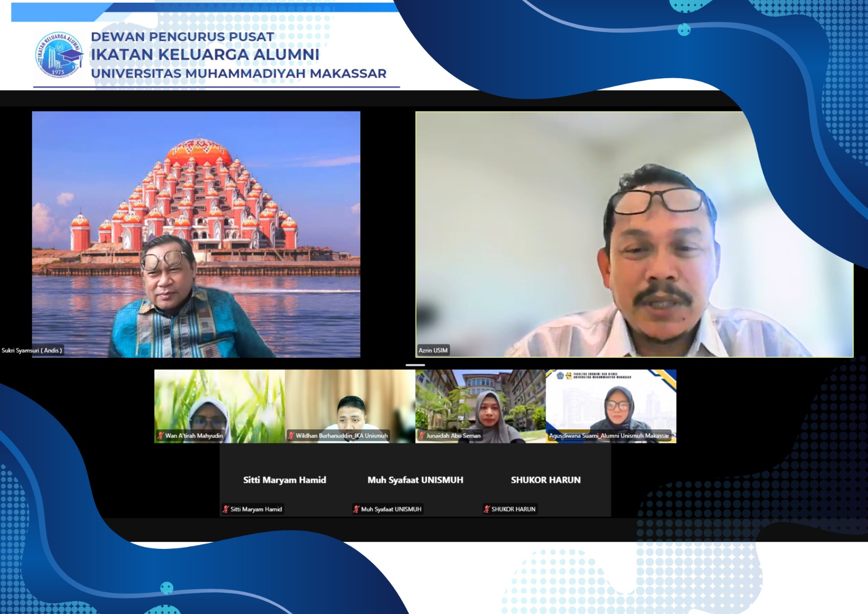Screen dimensions: 868x614
Task: Click muted mic icon on Sitti Maryam Hamid tile
Action: 226,509
